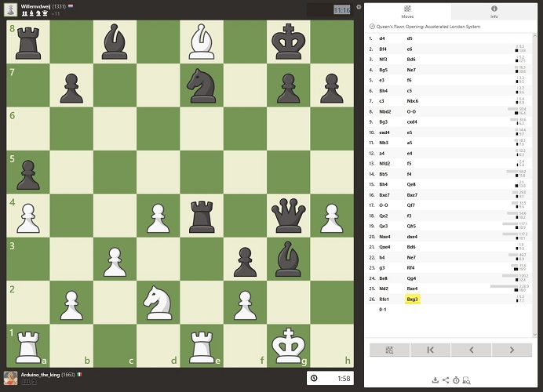Select first move d4 in list

(x=382, y=38)
